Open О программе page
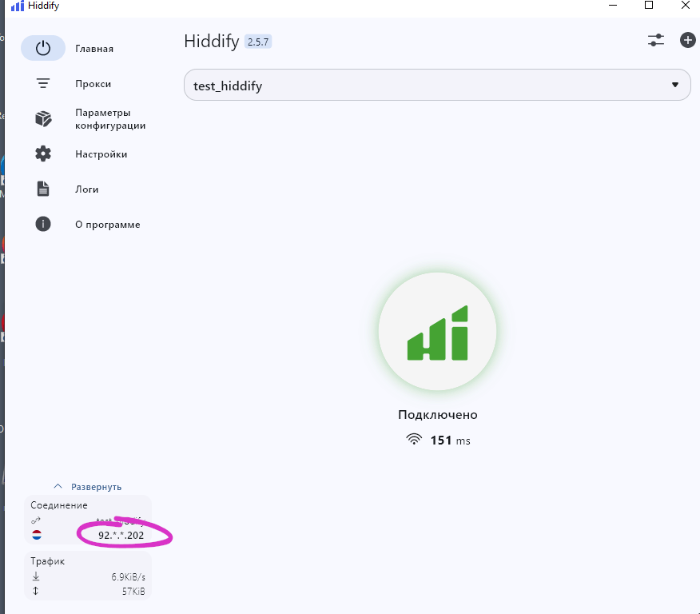 click(x=107, y=225)
